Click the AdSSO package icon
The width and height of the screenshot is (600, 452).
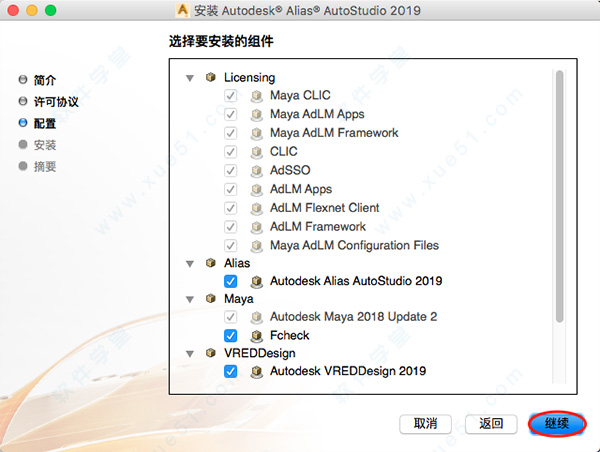(256, 171)
